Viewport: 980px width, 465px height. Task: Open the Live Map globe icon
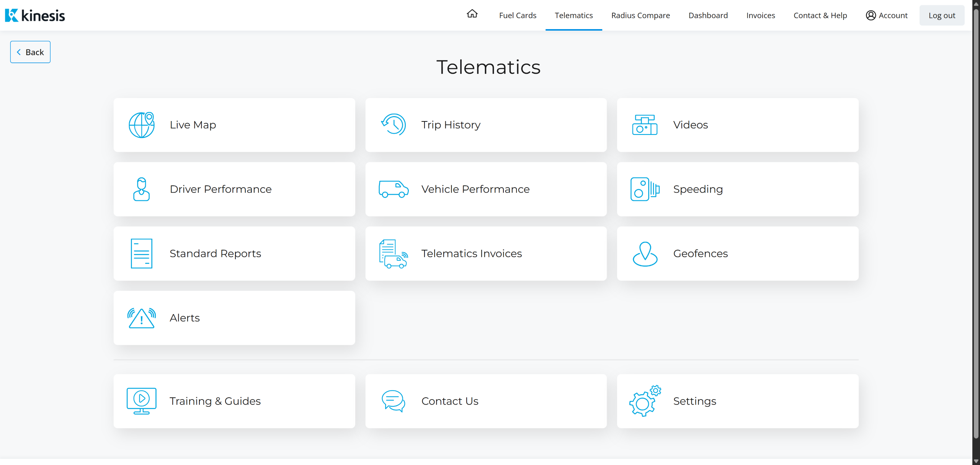141,125
